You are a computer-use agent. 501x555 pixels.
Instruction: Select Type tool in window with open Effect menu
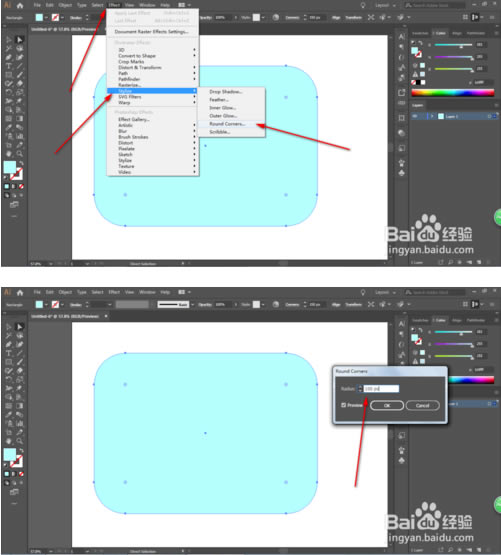point(8,66)
